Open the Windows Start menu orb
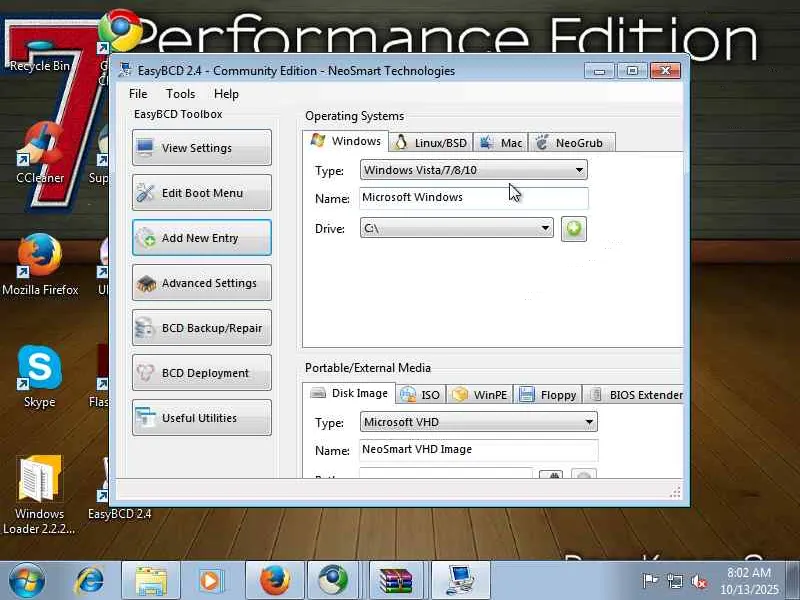 pyautogui.click(x=27, y=581)
